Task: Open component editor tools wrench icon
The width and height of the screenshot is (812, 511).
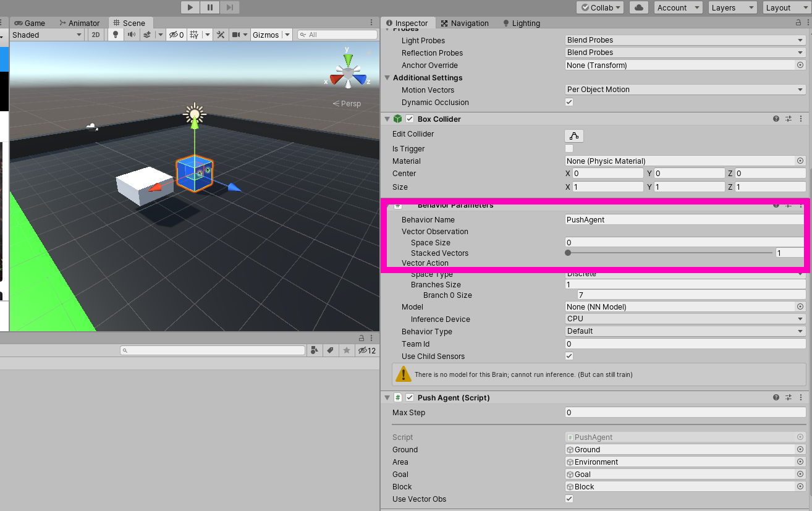Action: click(x=221, y=35)
